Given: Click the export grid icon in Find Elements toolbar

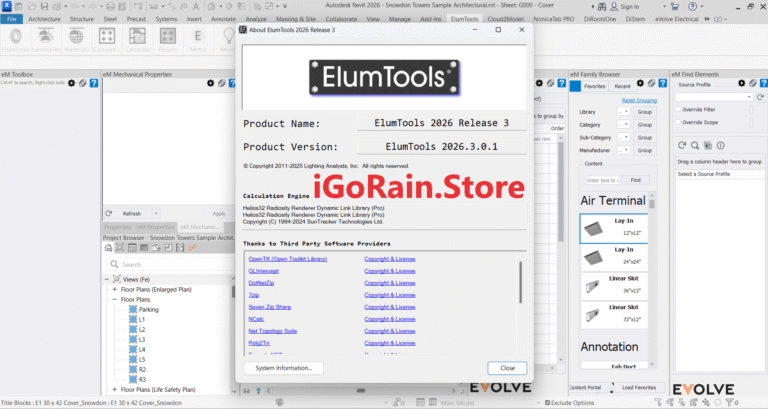Looking at the screenshot, I should click(x=708, y=145).
